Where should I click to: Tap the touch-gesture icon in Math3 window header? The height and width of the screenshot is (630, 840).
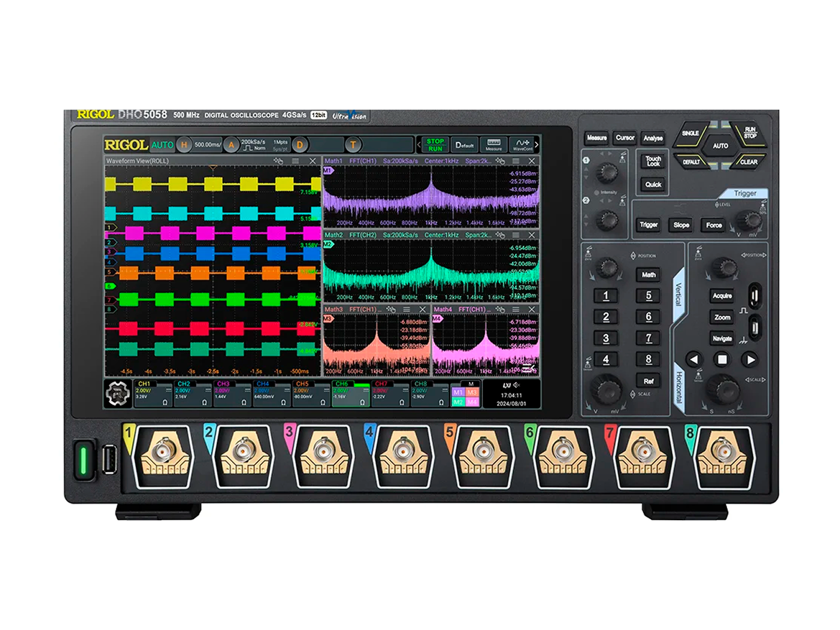point(390,309)
